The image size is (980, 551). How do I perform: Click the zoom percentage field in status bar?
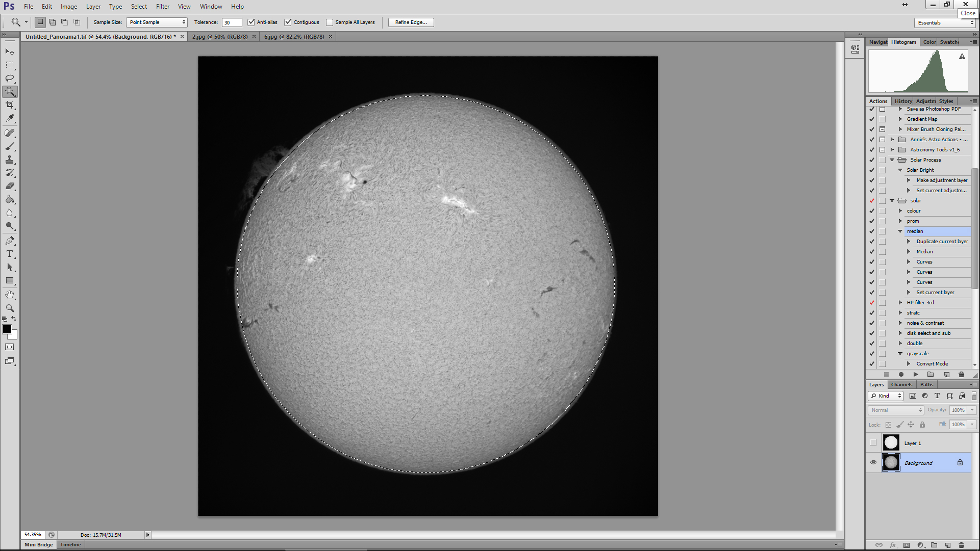(33, 535)
